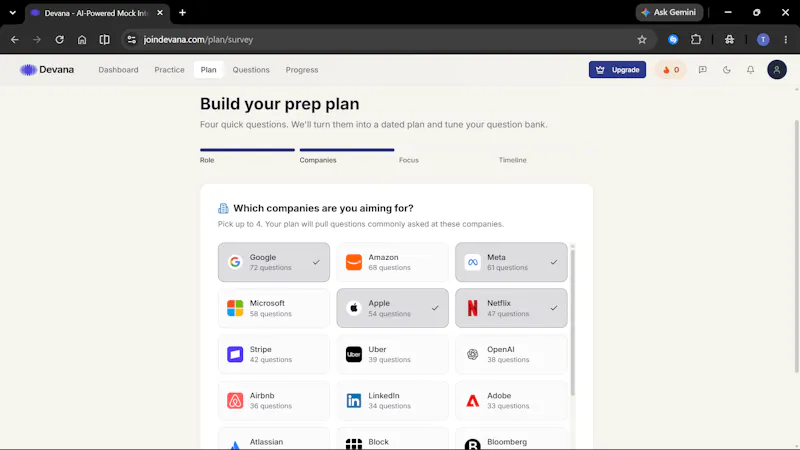Viewport: 800px width, 450px height.
Task: Open the Questions nav item
Action: click(251, 70)
